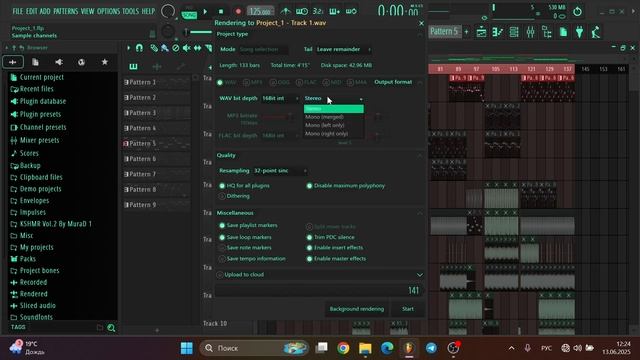Show all items in browser tab
The image size is (640, 360).
point(13,62)
